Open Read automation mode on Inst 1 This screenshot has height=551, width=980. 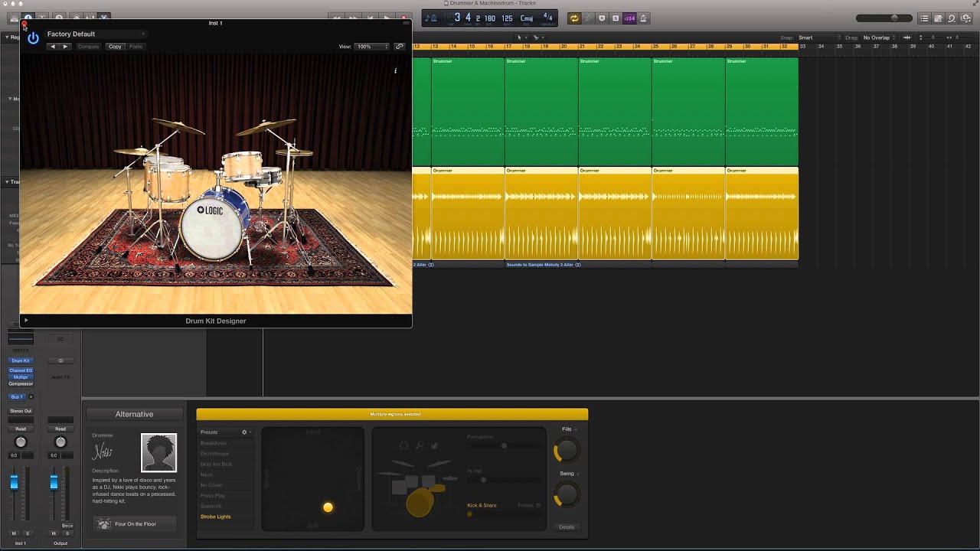click(x=21, y=429)
